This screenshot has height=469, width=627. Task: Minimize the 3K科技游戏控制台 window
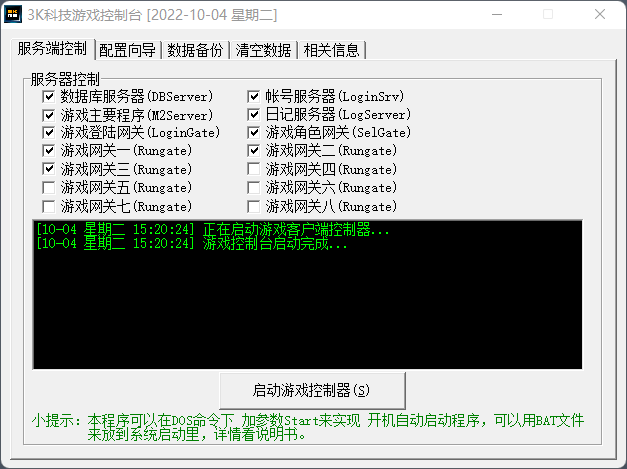[497, 14]
